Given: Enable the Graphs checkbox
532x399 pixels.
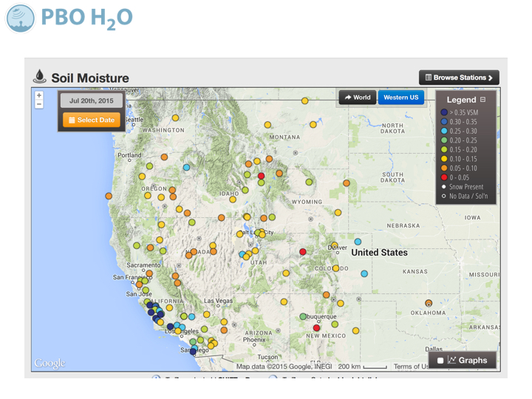Looking at the screenshot, I should [x=440, y=361].
